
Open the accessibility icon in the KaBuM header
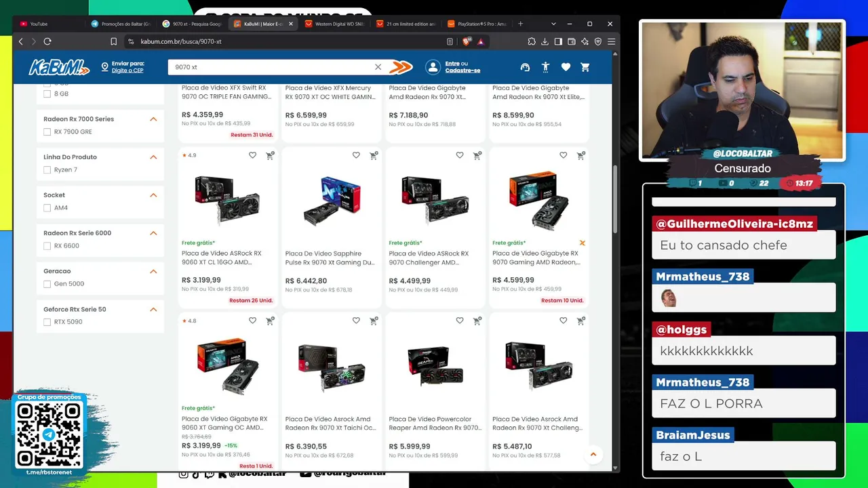pyautogui.click(x=545, y=67)
